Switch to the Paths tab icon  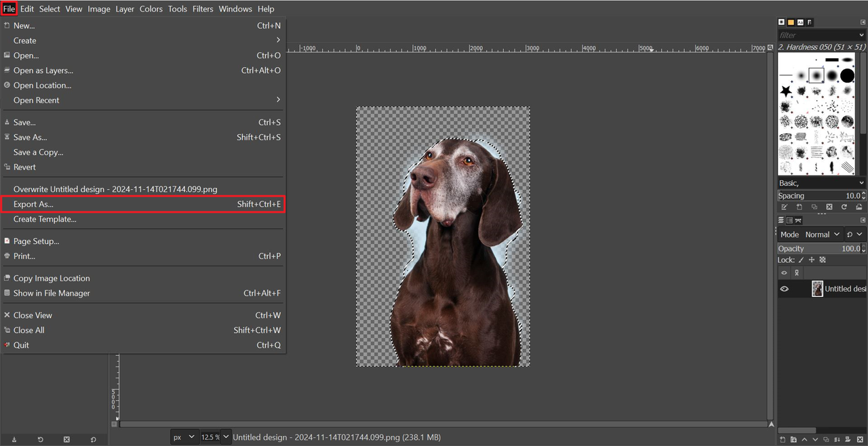pyautogui.click(x=799, y=220)
